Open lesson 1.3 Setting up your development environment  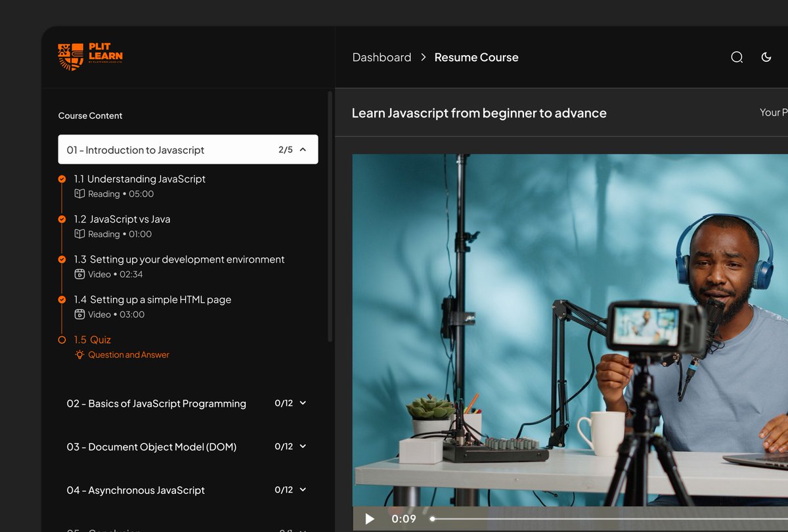179,259
